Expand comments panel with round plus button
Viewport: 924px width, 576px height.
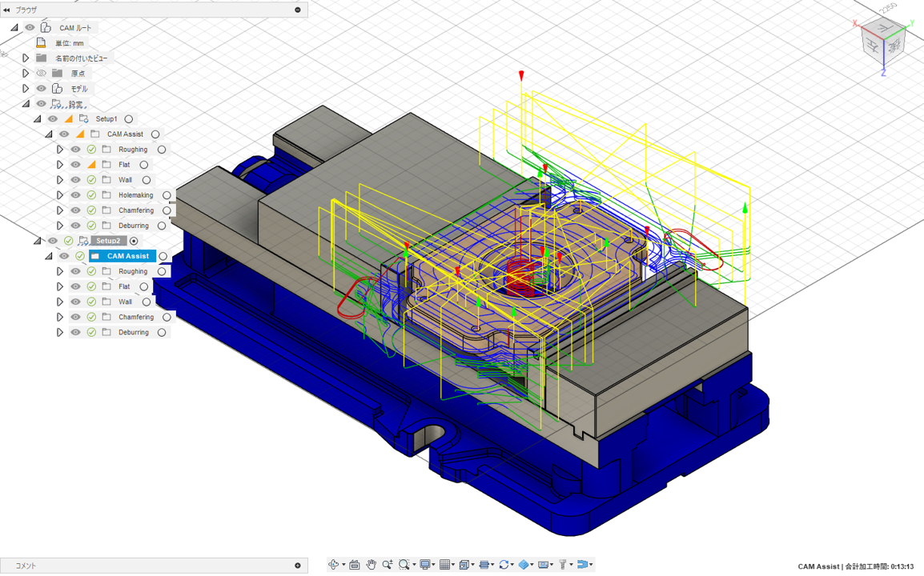click(x=298, y=566)
